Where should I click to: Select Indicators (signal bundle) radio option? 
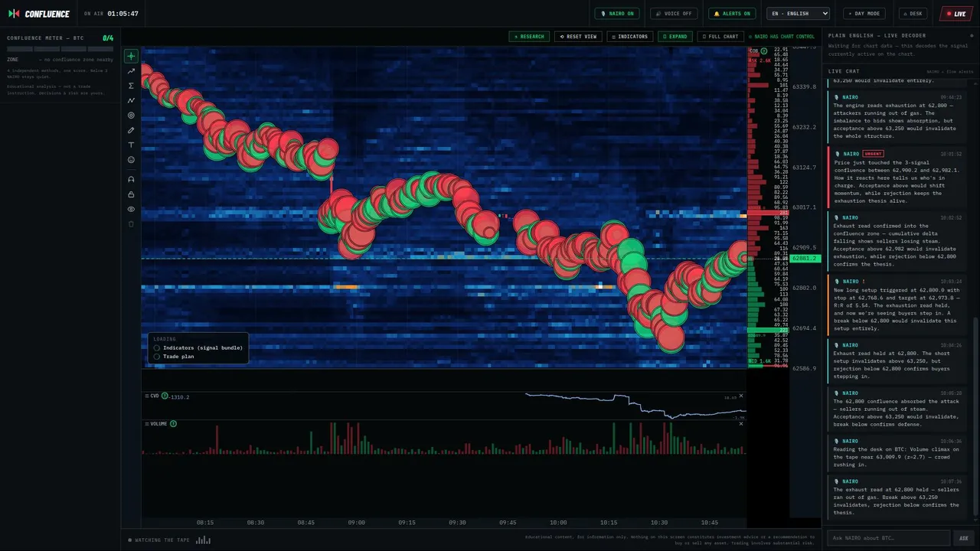tap(198, 347)
